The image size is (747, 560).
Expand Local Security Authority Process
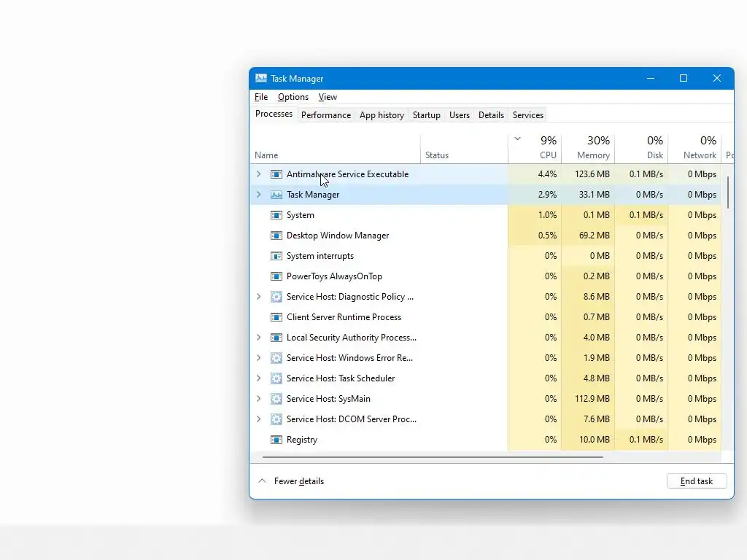[x=259, y=338]
